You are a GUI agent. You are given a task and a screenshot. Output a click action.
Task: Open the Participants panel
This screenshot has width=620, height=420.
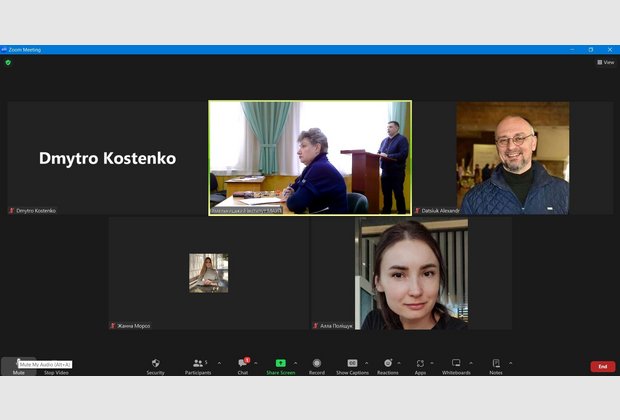198,366
